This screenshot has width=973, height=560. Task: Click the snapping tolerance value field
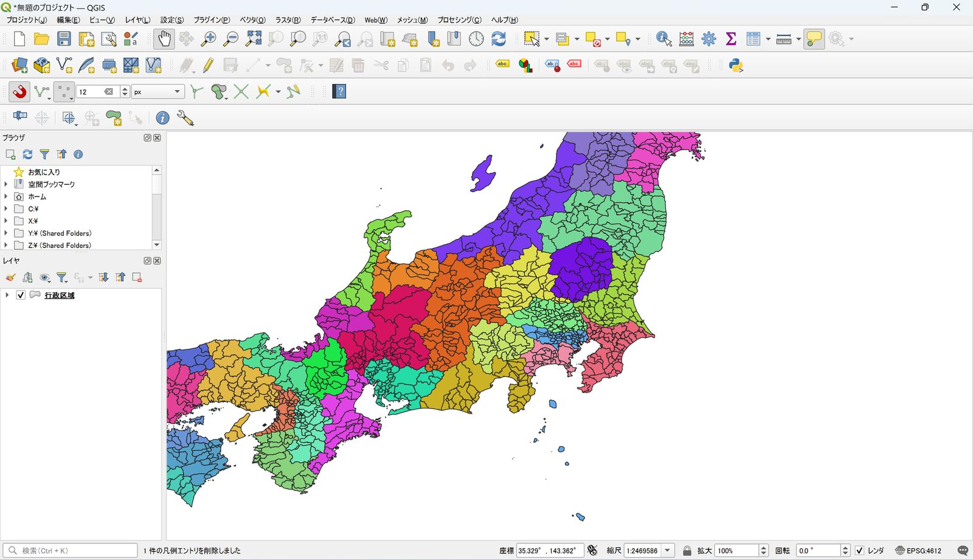coord(91,92)
